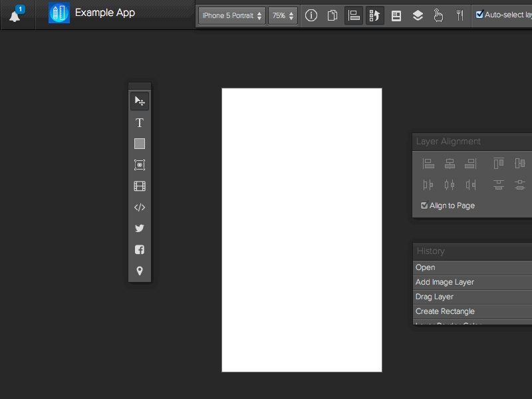Viewport: 532px width, 399px height.
Task: Click the Example App title
Action: click(x=105, y=13)
